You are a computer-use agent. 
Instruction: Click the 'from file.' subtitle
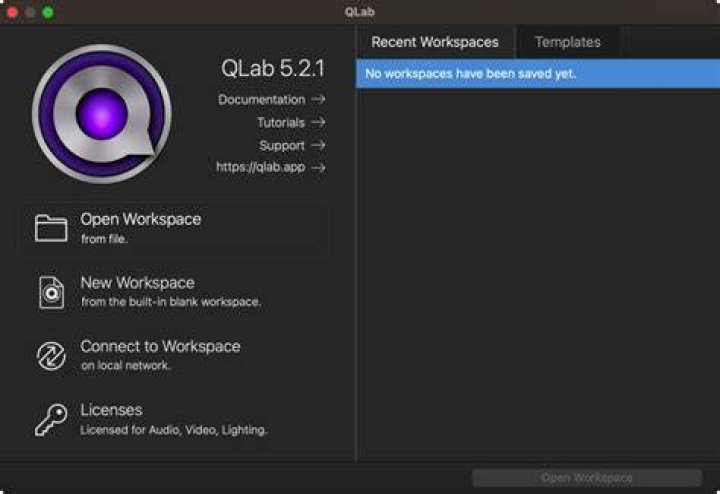point(104,239)
